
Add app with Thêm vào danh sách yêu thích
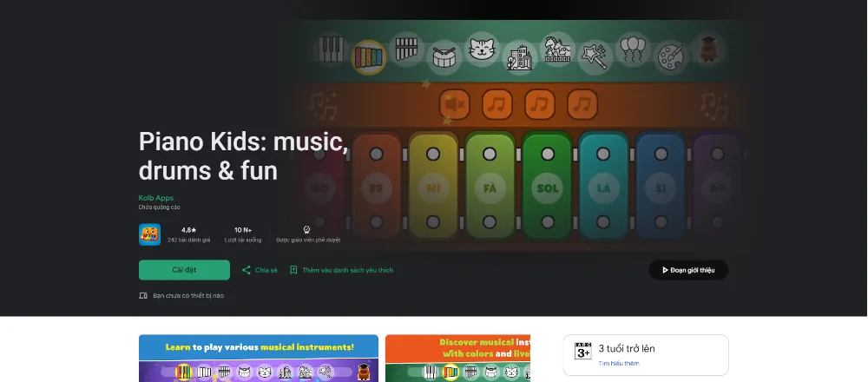341,270
